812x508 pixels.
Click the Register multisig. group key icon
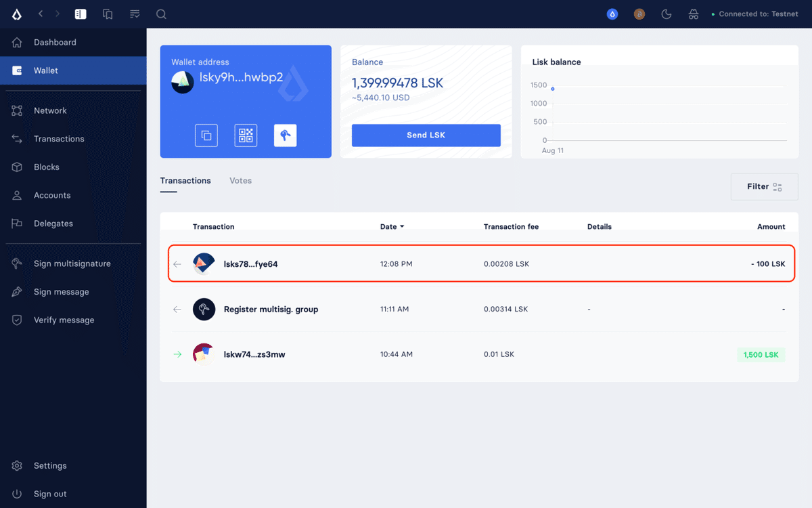tap(204, 309)
